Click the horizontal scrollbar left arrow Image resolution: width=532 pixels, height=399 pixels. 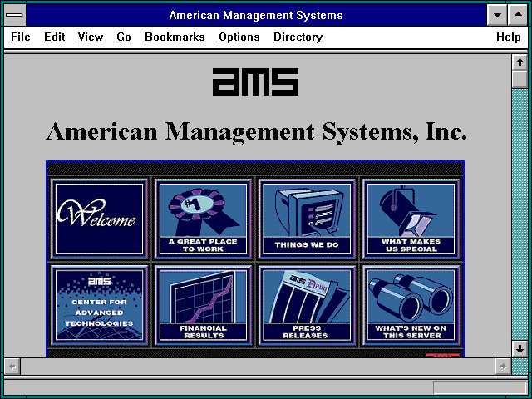[x=12, y=367]
